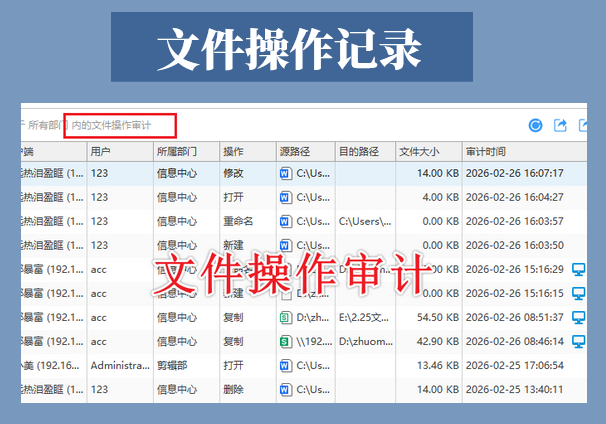Click the E:\2.25文... destination path cell
The height and width of the screenshot is (424, 606).
(364, 317)
